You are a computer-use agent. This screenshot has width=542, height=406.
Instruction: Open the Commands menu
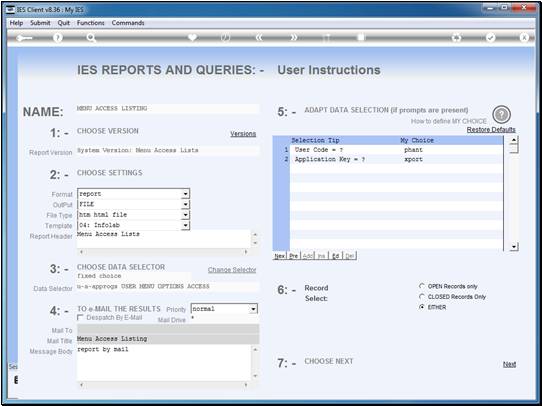(128, 23)
